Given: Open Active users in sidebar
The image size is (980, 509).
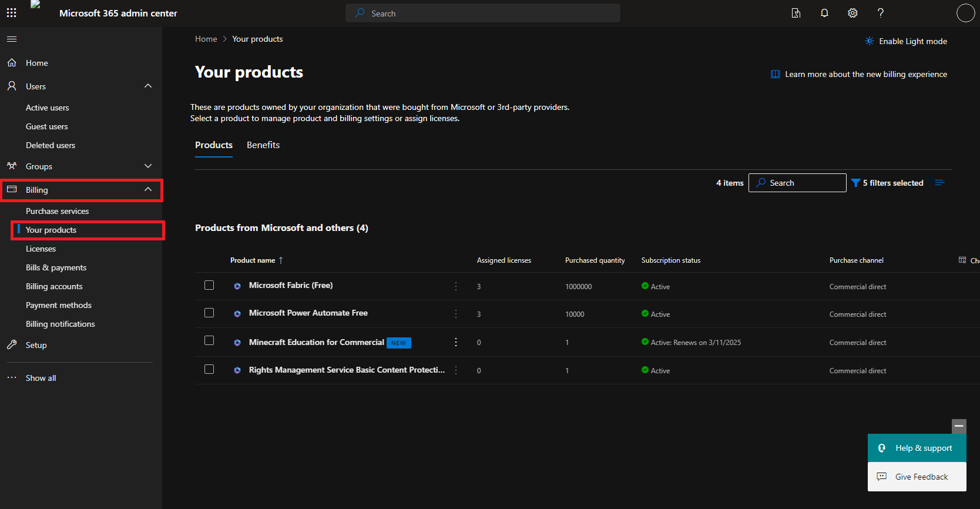Looking at the screenshot, I should [48, 108].
